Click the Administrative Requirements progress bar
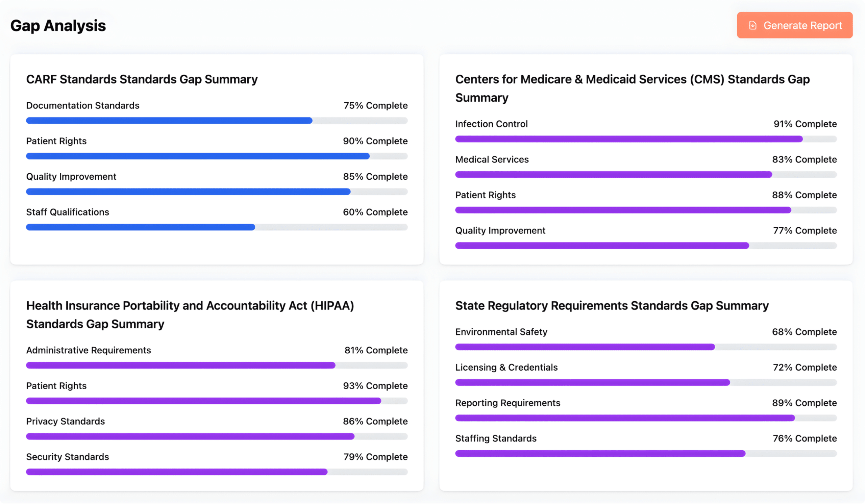The image size is (865, 504). tap(217, 366)
